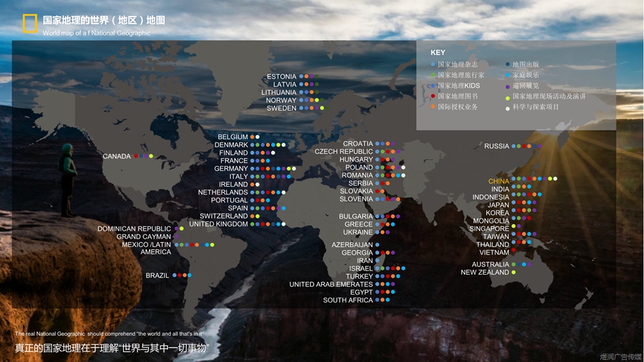
Task: Click the 'SWEDEN' label
Action: coord(281,109)
